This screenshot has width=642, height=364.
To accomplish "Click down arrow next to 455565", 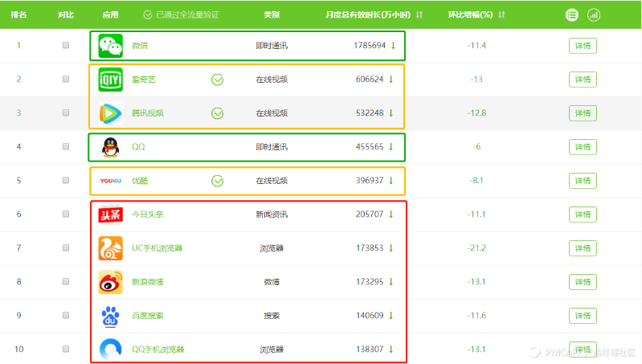I will coord(391,146).
